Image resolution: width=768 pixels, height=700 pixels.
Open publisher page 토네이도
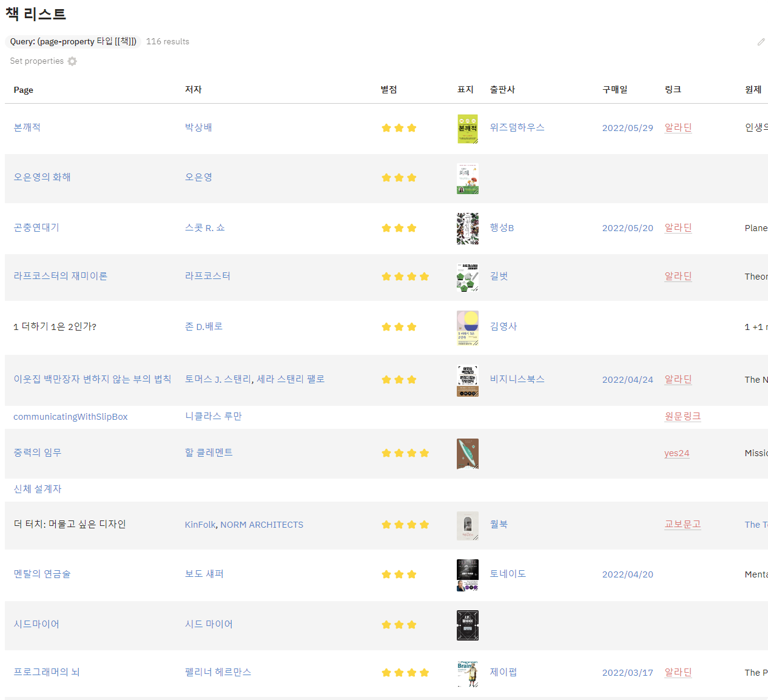tap(508, 574)
